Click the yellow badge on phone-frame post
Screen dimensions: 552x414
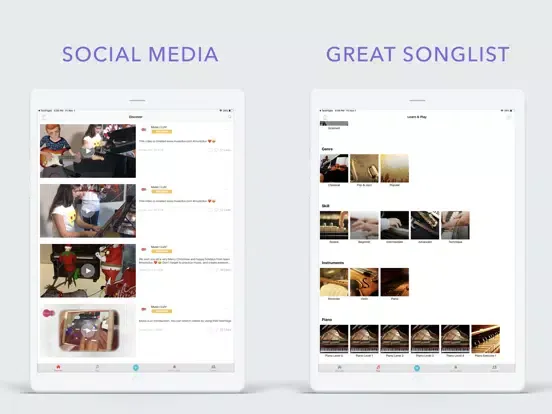(x=162, y=311)
